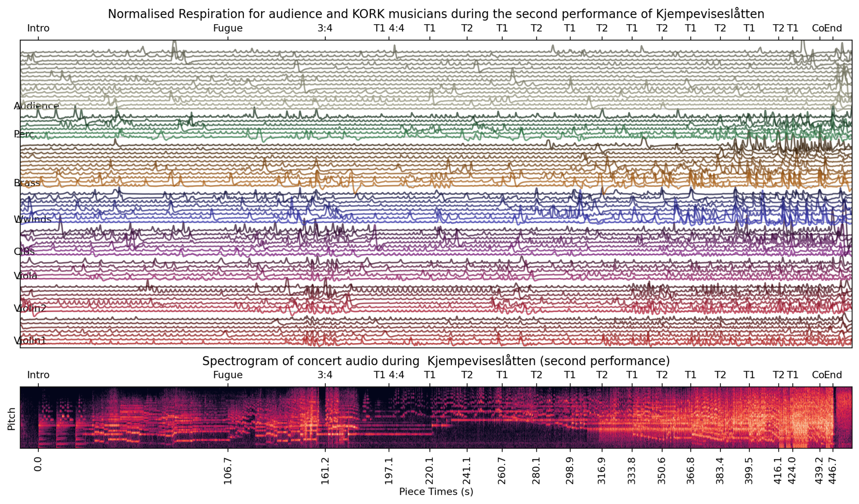Image resolution: width=859 pixels, height=504 pixels.
Task: Click the Intro marker above the spectrogram
Action: coord(38,375)
